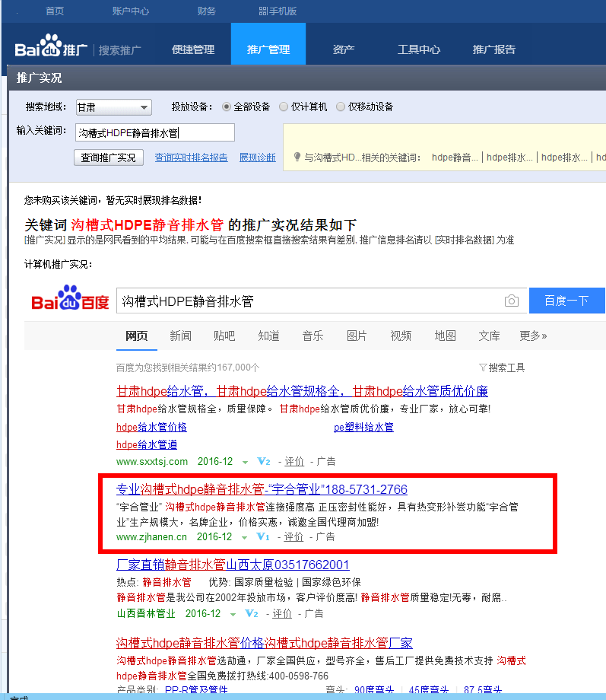Click 搜索推广 label in header
Viewport: 606px width, 700px height.
(119, 50)
